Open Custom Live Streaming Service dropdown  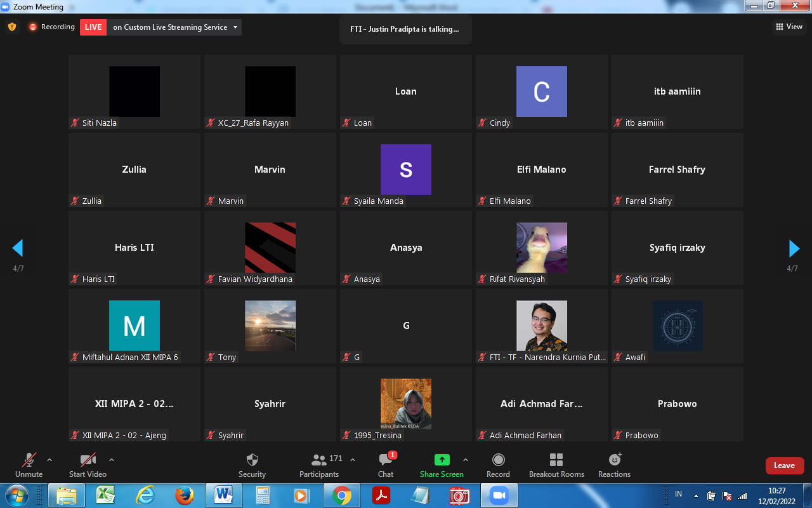click(235, 27)
